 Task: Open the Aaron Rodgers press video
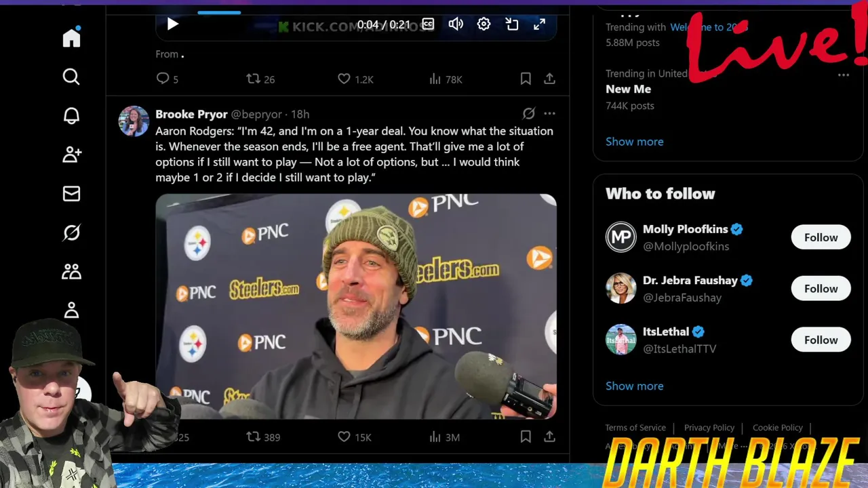pos(356,306)
